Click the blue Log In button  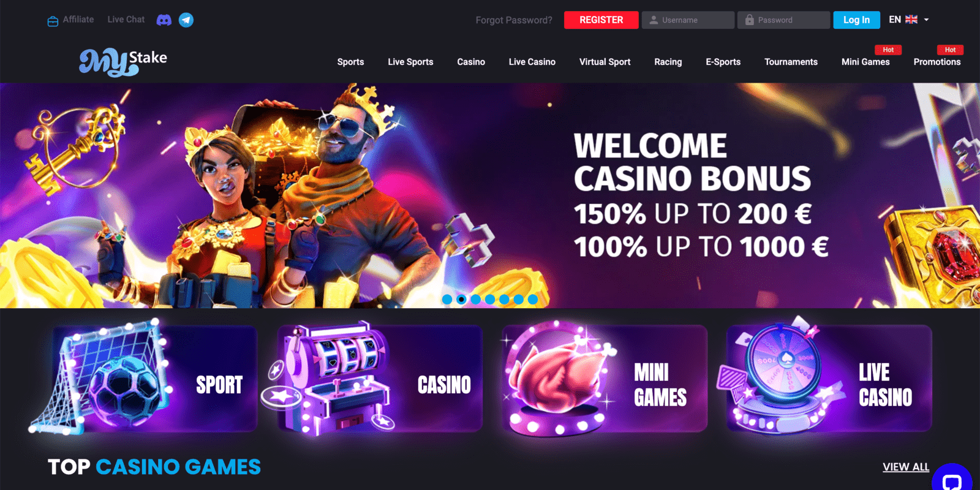point(856,20)
